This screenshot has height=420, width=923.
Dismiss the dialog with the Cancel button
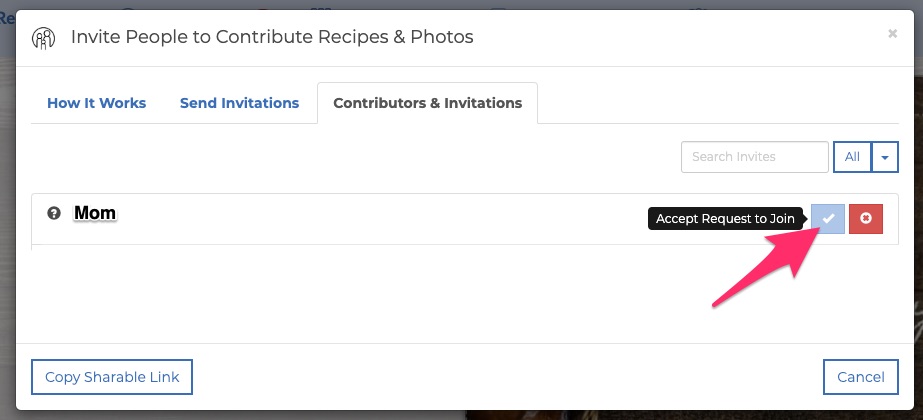pyautogui.click(x=861, y=377)
